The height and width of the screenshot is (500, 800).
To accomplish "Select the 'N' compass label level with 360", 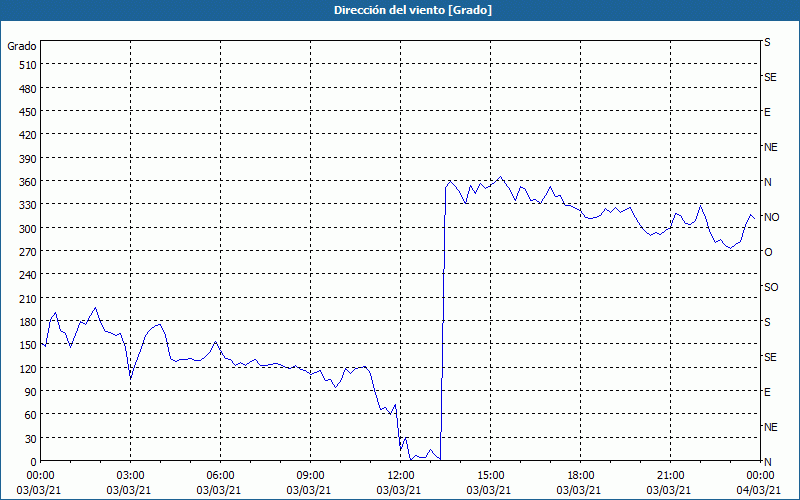I will (x=768, y=182).
